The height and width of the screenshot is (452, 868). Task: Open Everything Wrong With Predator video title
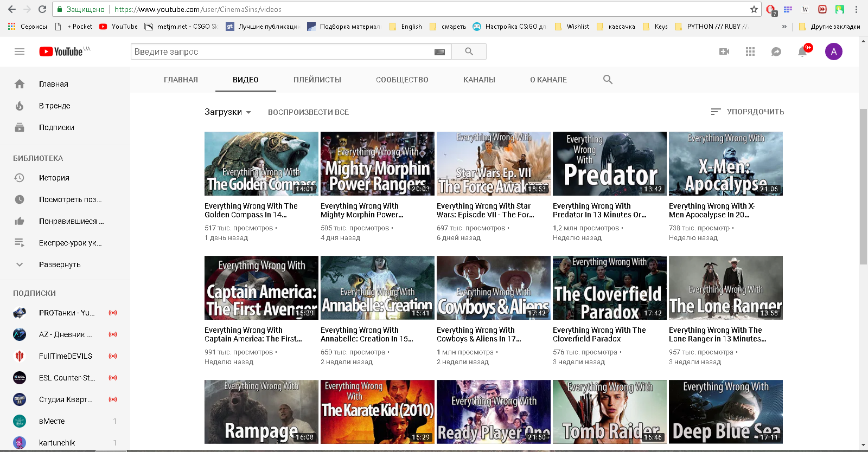[x=598, y=210]
